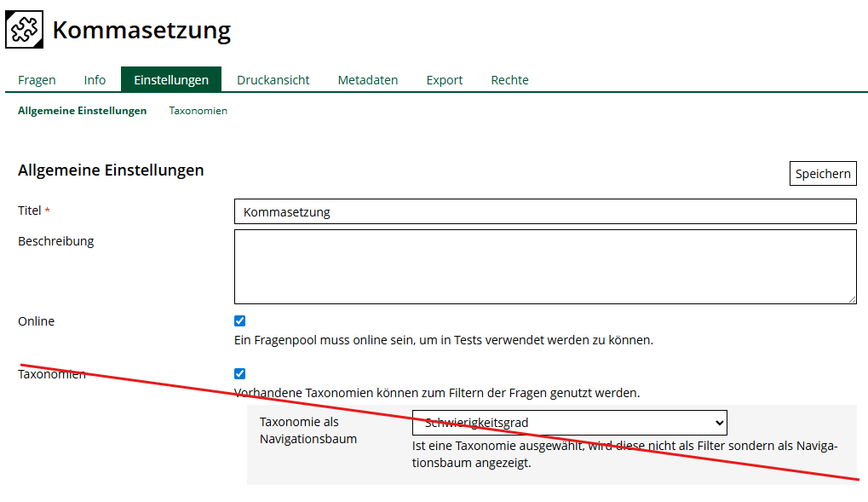Open the Druckansicht tab
The width and height of the screenshot is (868, 502).
(x=273, y=80)
